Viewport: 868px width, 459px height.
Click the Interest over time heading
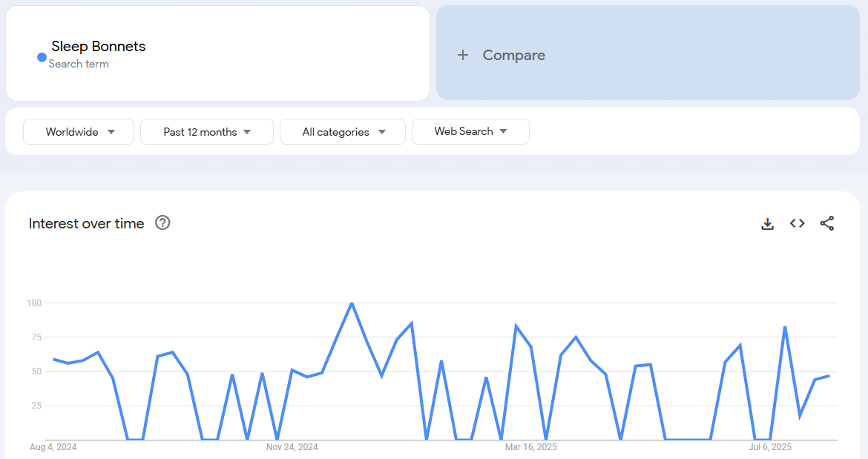(x=86, y=223)
